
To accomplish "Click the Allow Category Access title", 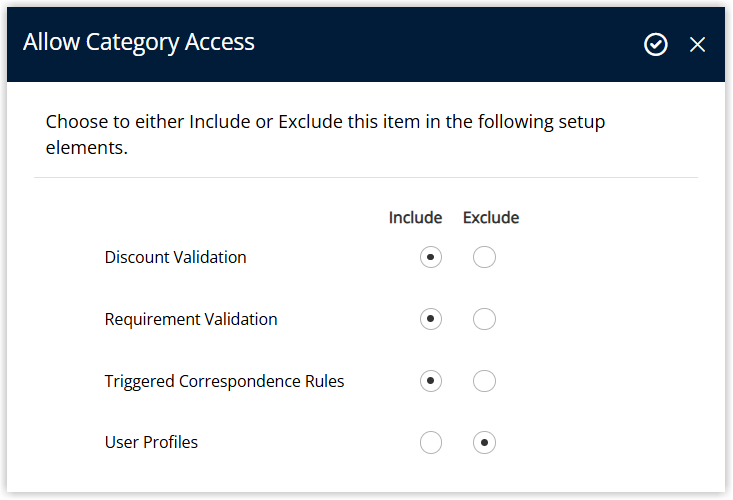I will 139,42.
